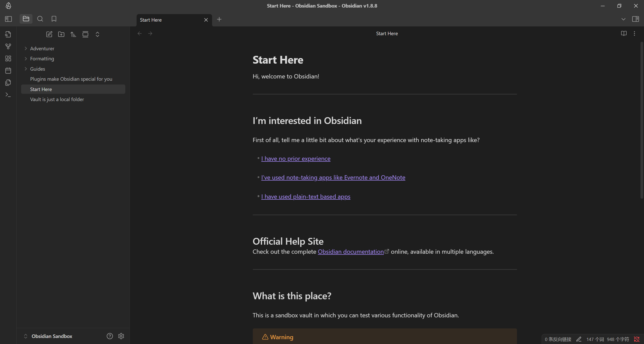Expand the Formatting folder
644x344 pixels.
coord(73,59)
